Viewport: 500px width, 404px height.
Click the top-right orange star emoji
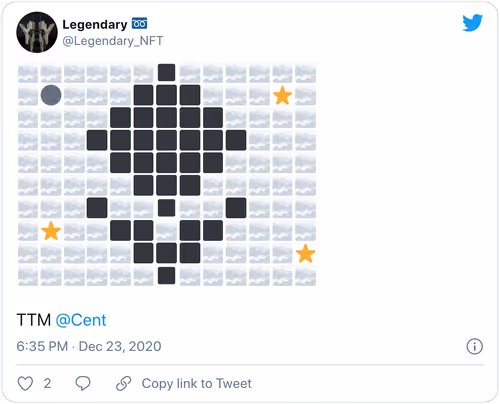click(283, 95)
